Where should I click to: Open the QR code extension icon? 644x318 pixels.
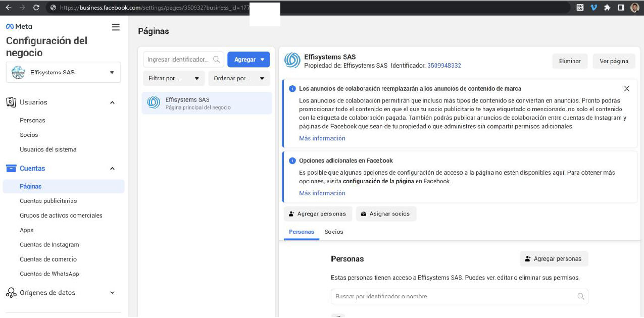click(580, 8)
